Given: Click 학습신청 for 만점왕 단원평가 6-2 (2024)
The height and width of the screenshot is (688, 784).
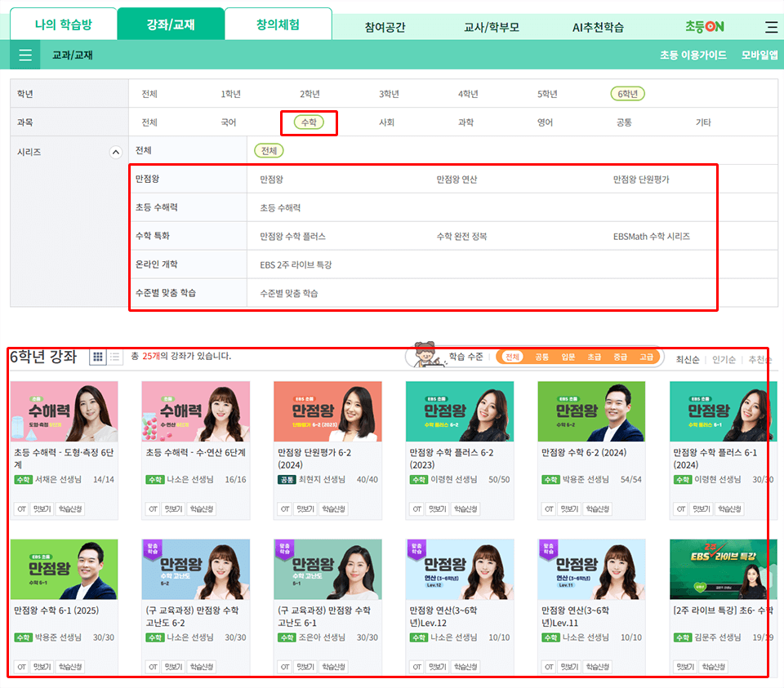Looking at the screenshot, I should [333, 509].
